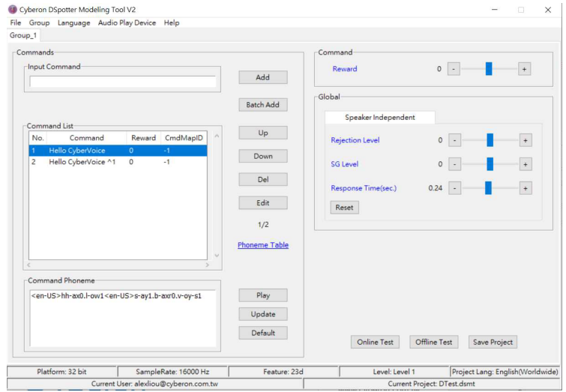This screenshot has width=566, height=392.
Task: Increase Reward with plus button
Action: point(524,69)
